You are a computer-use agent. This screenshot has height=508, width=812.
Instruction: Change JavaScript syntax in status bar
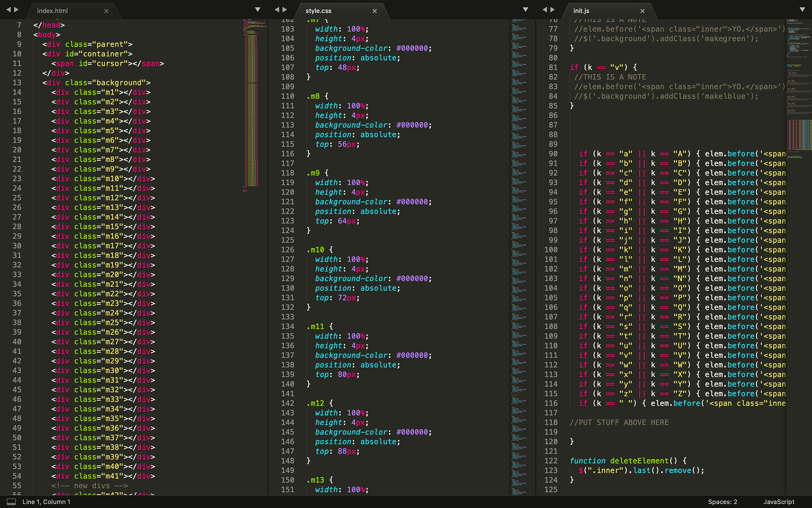click(779, 502)
